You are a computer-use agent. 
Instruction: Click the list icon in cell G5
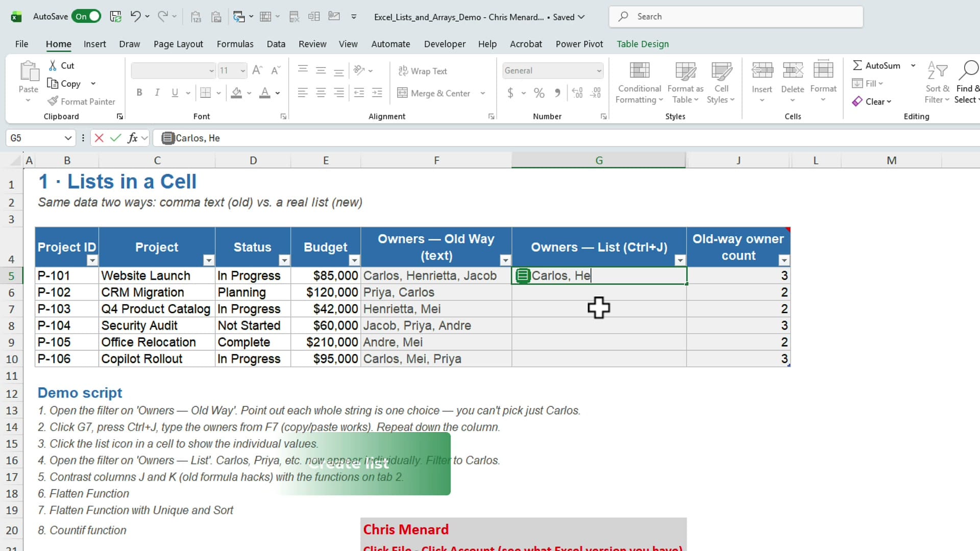coord(523,276)
